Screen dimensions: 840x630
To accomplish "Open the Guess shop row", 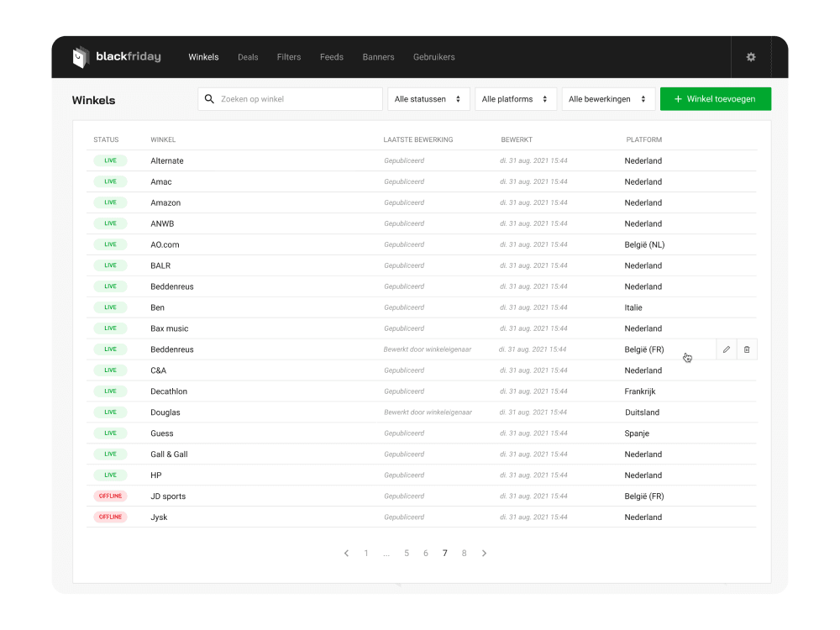I will tap(422, 433).
